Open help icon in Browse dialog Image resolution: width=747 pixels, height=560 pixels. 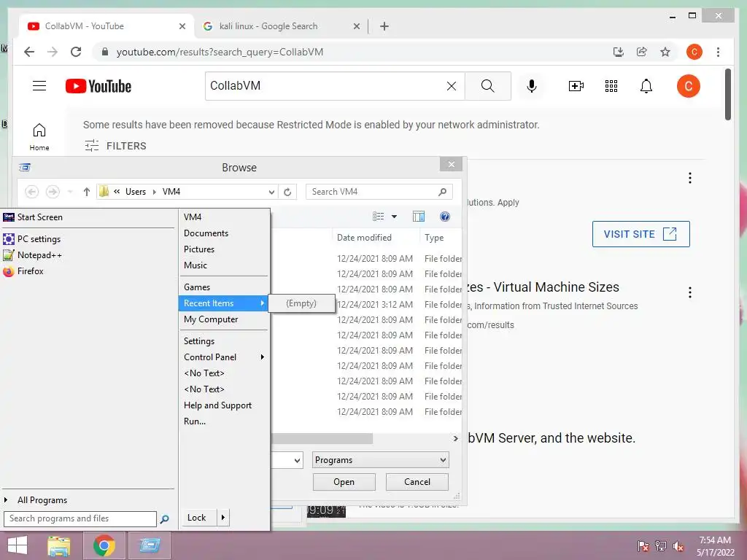(444, 217)
